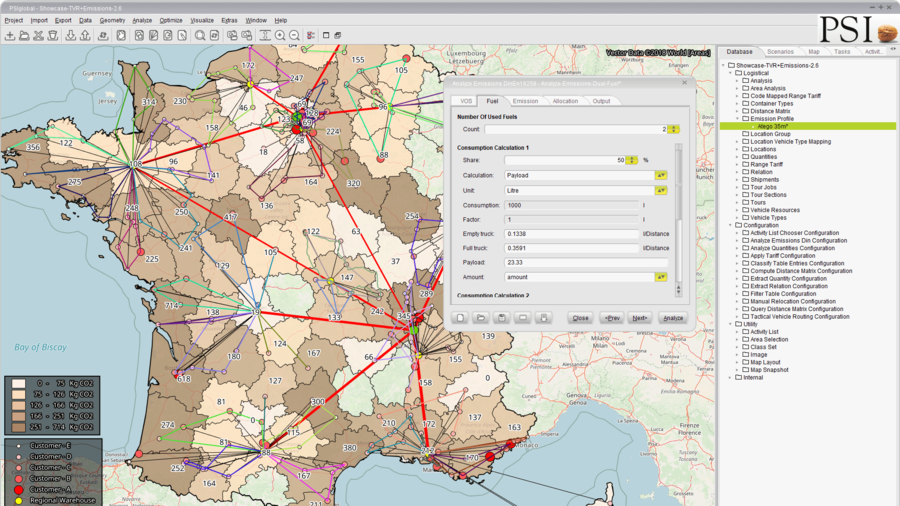Click the save icon in dialog footer
The height and width of the screenshot is (506, 900).
[502, 318]
